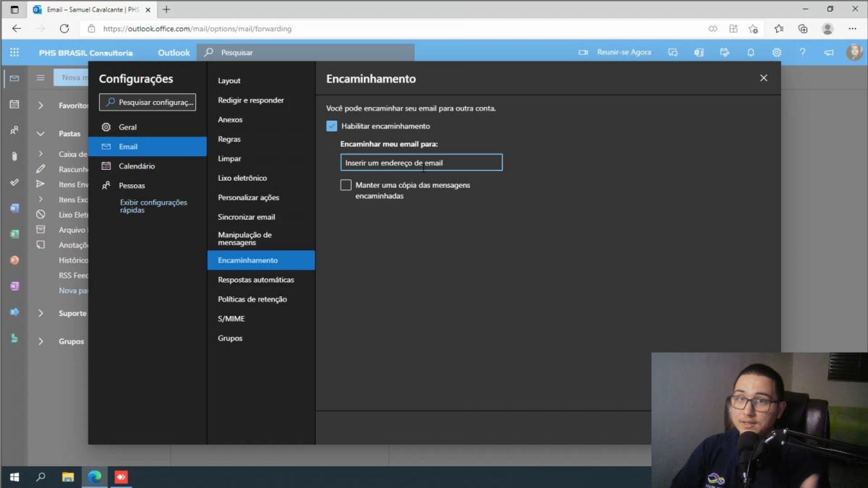Open Sincronizar email settings

click(261, 217)
